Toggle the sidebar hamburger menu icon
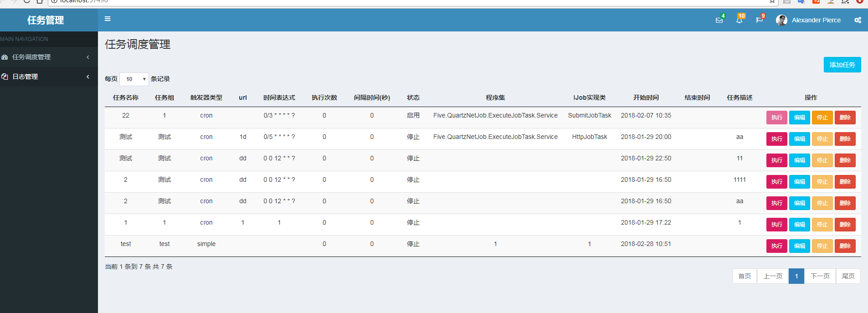868x313 pixels. point(108,19)
